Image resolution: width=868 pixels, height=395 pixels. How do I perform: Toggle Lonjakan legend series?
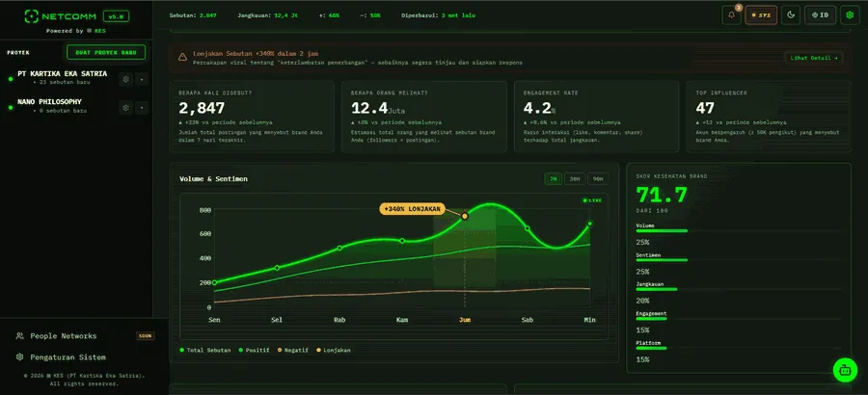click(x=334, y=350)
